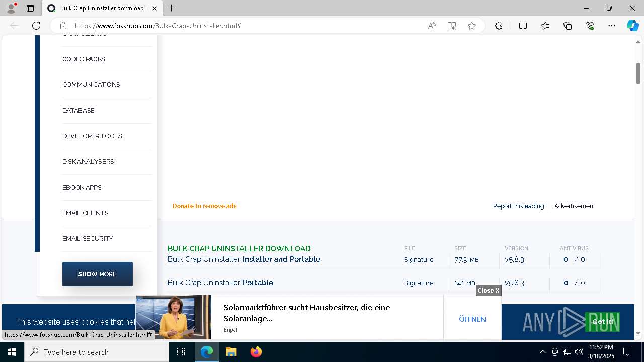The height and width of the screenshot is (362, 644).
Task: Open the tab actions menu icon
Action: (x=30, y=8)
